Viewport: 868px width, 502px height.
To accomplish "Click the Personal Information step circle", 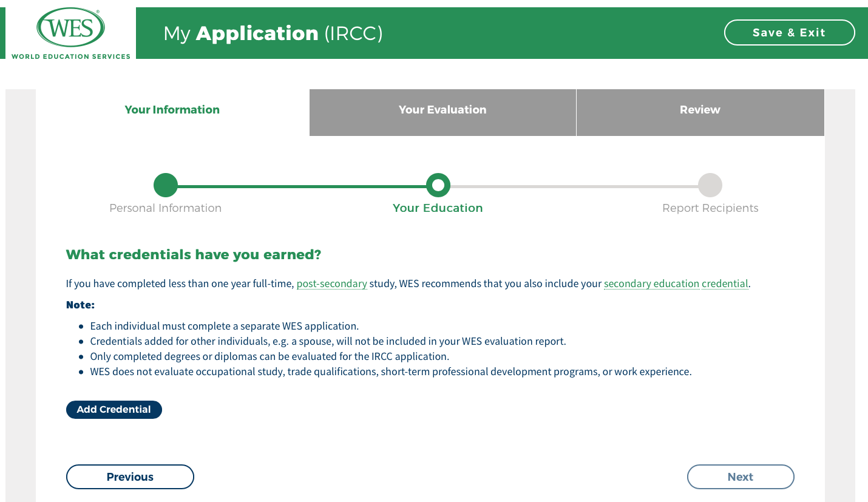I will coord(165,185).
